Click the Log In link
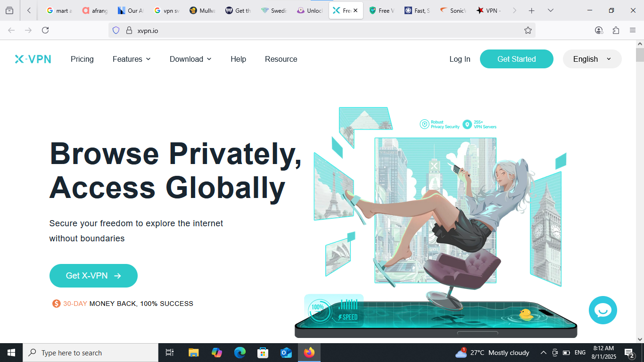 click(460, 59)
